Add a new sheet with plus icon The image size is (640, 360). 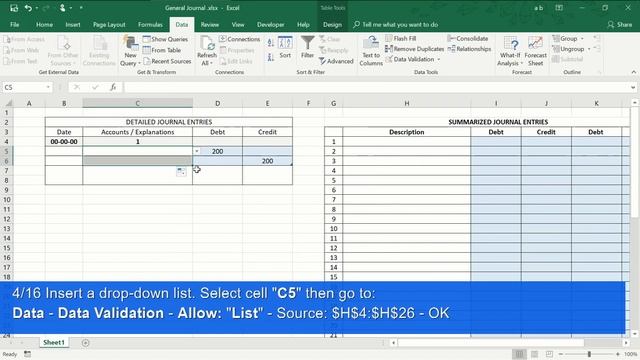click(85, 343)
